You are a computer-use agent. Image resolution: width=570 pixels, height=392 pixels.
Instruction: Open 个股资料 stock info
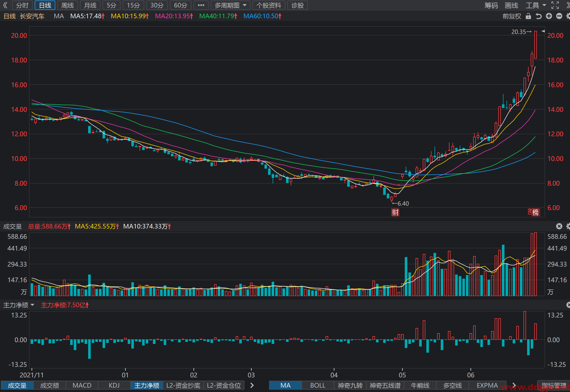pyautogui.click(x=269, y=5)
